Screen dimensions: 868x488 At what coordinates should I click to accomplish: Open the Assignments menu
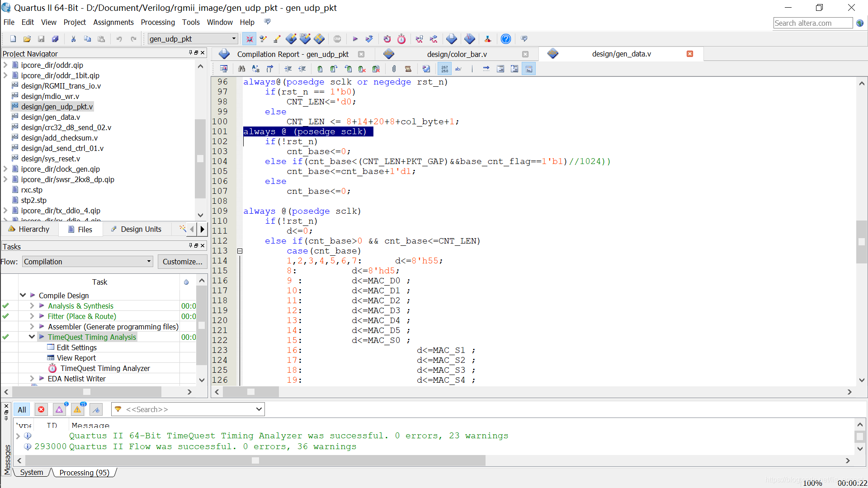pos(113,22)
